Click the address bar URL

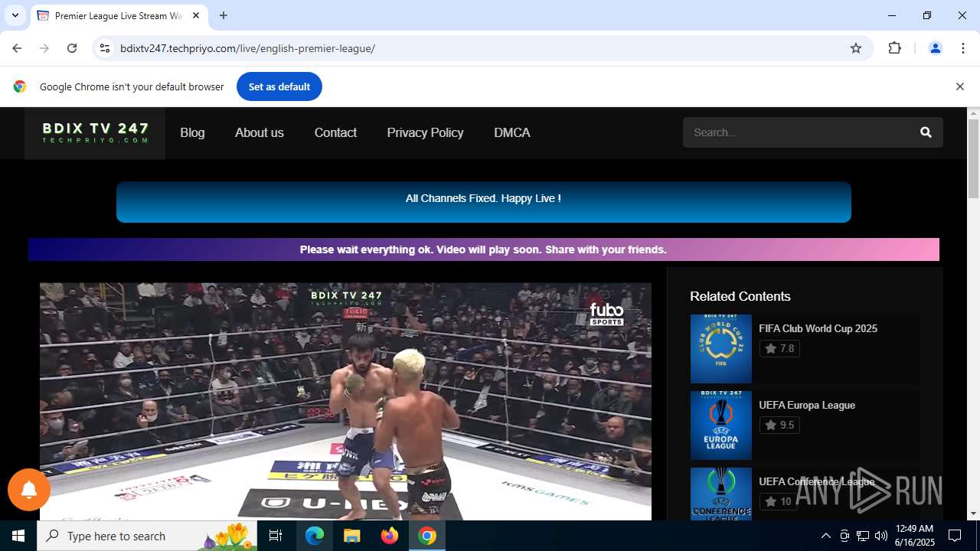tap(247, 48)
